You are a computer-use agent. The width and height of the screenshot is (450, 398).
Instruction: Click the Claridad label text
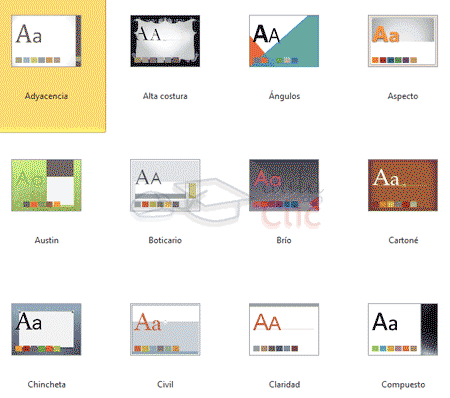pyautogui.click(x=284, y=384)
